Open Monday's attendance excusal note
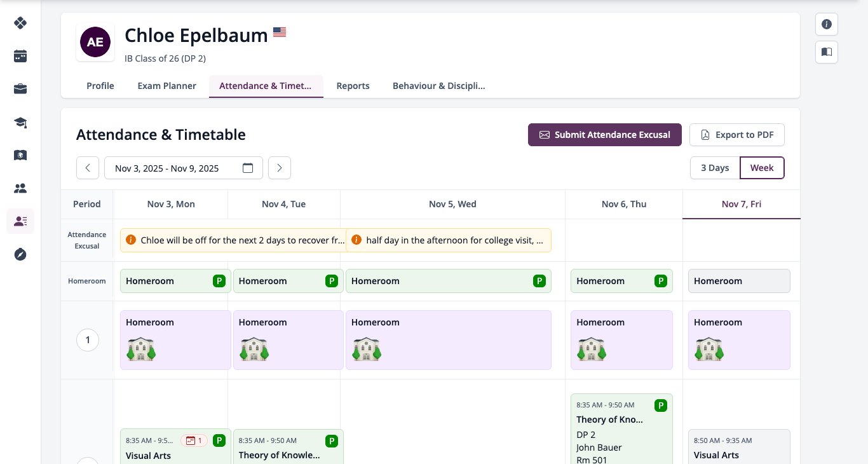868x464 pixels. click(233, 240)
